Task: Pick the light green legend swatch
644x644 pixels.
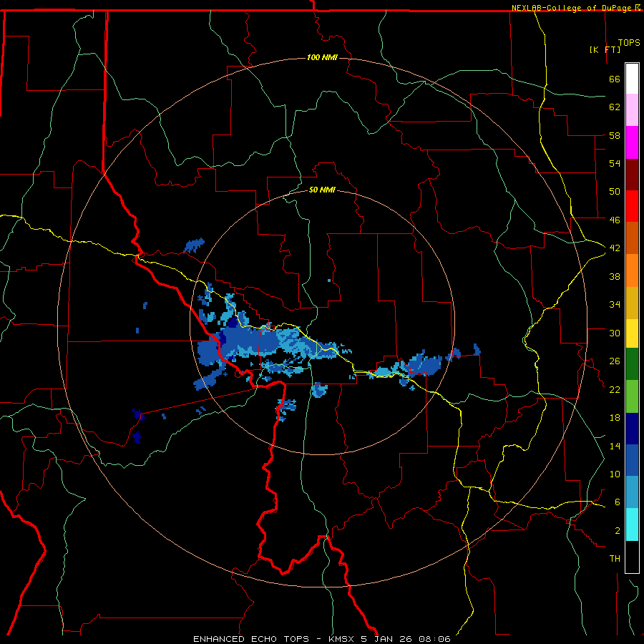Action: tap(632, 396)
